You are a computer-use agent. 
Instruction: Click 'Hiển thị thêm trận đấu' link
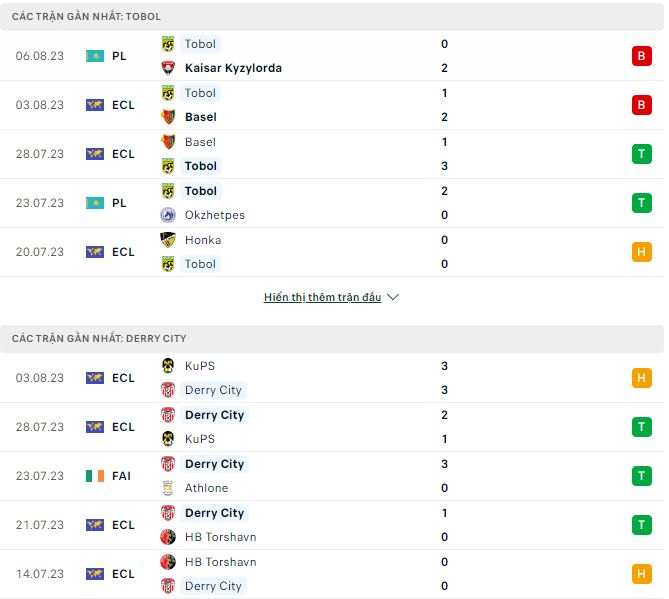point(322,298)
